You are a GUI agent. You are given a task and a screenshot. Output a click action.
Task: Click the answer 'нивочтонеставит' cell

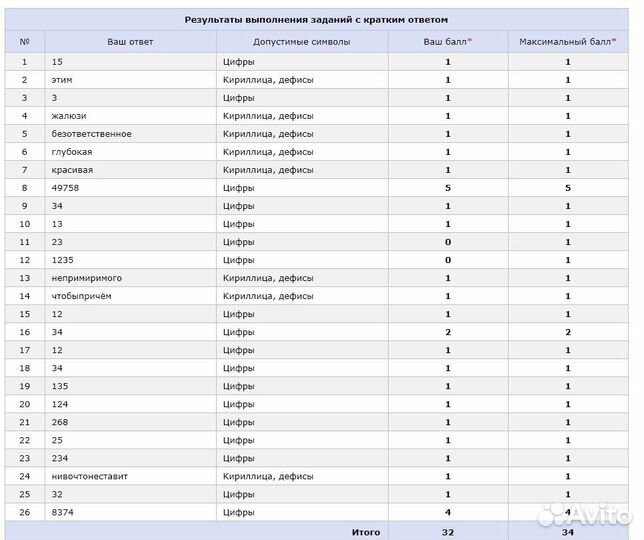[90, 476]
